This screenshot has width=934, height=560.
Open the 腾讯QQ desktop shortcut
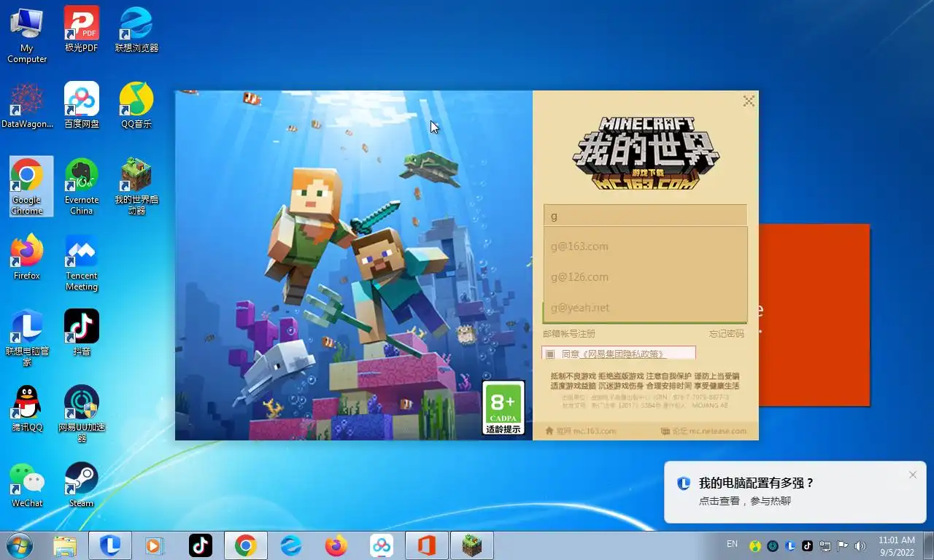pyautogui.click(x=27, y=408)
